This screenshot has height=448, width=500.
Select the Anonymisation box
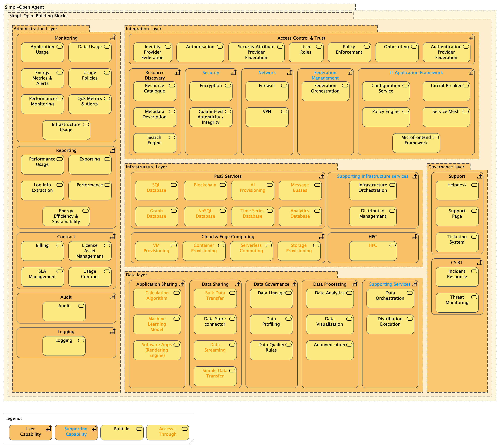pyautogui.click(x=330, y=350)
